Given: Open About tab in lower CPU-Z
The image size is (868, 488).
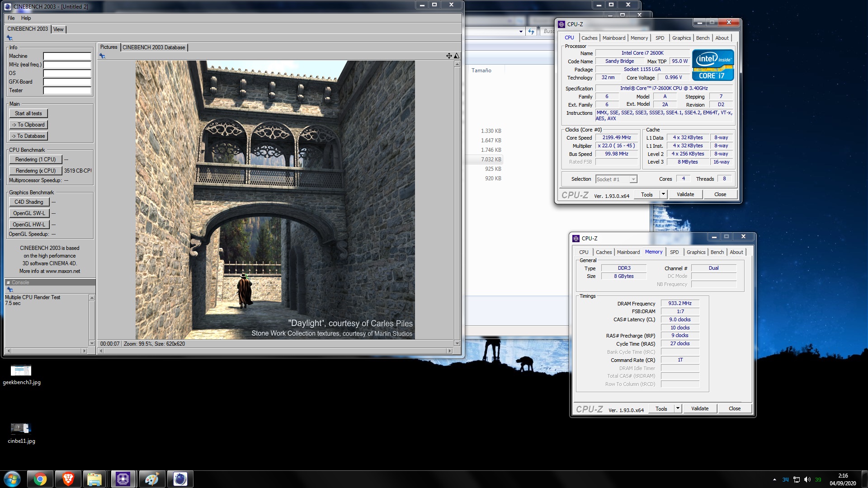Looking at the screenshot, I should [x=736, y=252].
